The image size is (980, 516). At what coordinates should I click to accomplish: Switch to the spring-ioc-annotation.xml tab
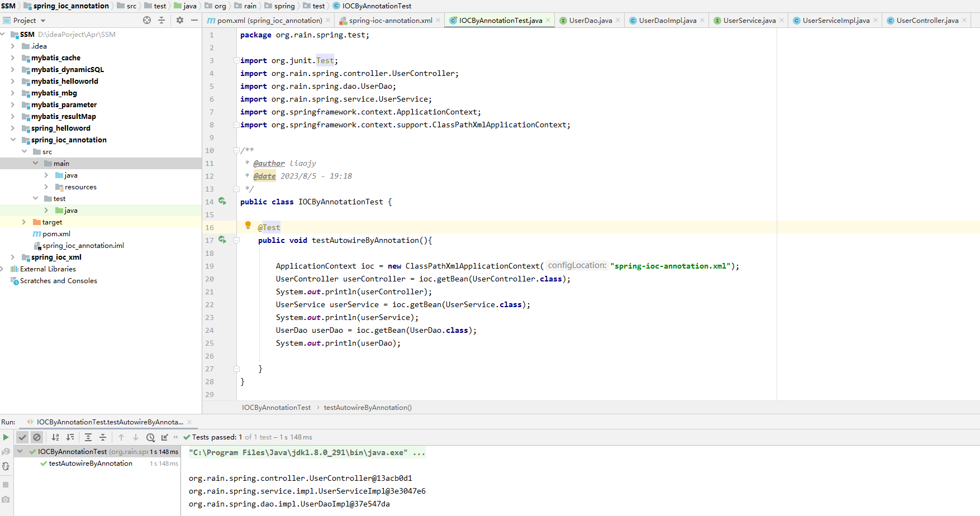coord(391,20)
